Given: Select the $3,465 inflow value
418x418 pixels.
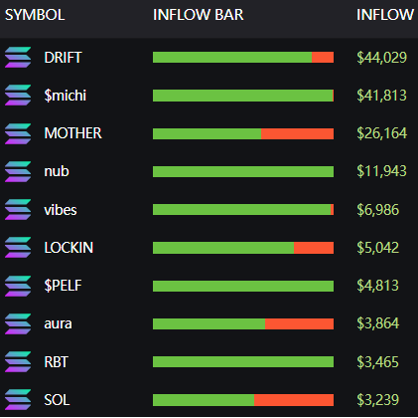Looking at the screenshot, I should [x=378, y=362].
